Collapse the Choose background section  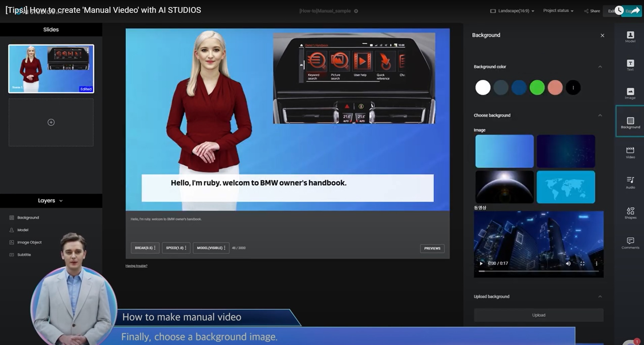tap(600, 115)
